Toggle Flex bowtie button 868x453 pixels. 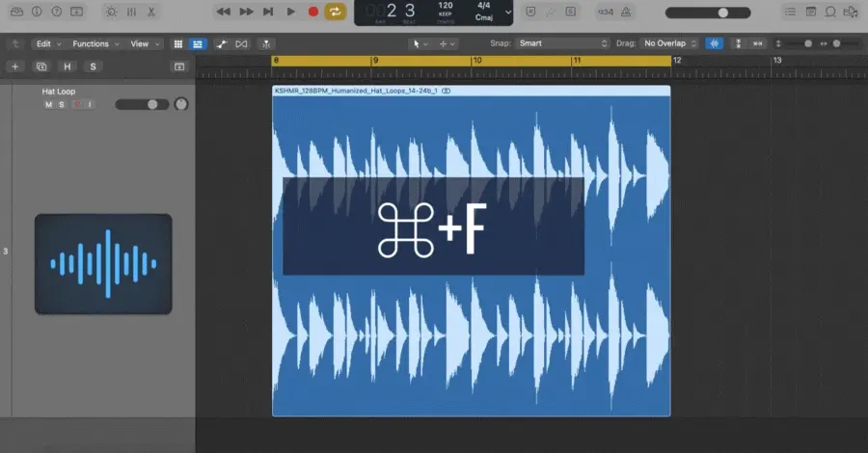(x=241, y=44)
